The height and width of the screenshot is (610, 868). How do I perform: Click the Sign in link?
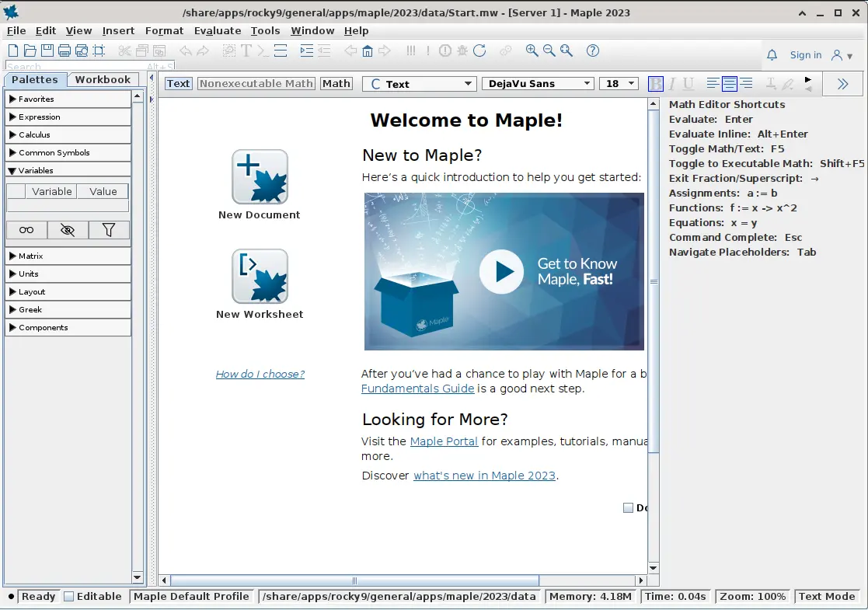[x=806, y=55]
